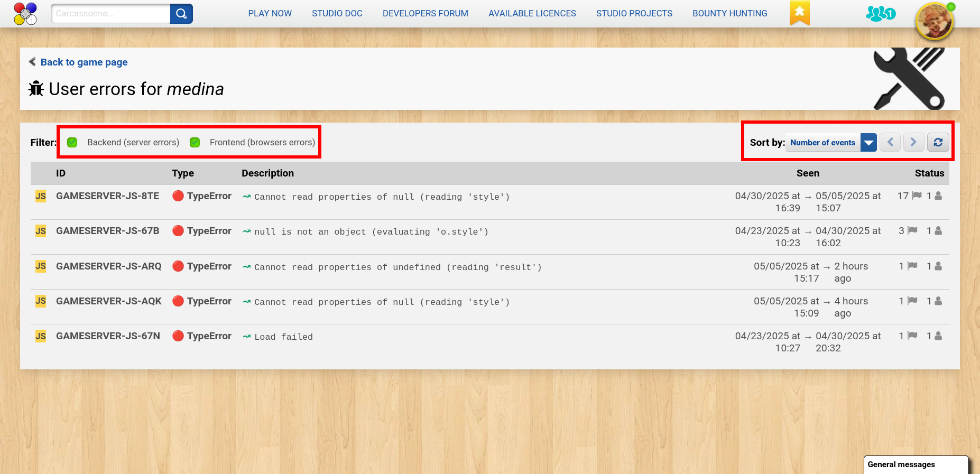The height and width of the screenshot is (474, 980).
Task: Open the Studio Doc menu
Action: point(337,14)
